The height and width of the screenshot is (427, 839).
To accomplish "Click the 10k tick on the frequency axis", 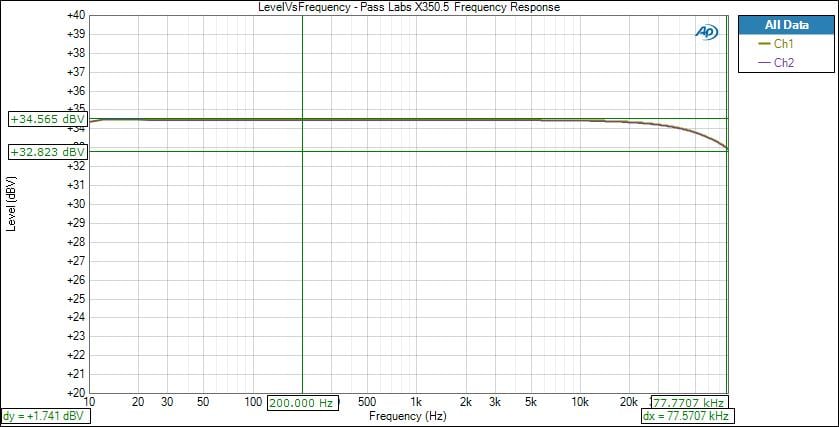I will pyautogui.click(x=579, y=402).
